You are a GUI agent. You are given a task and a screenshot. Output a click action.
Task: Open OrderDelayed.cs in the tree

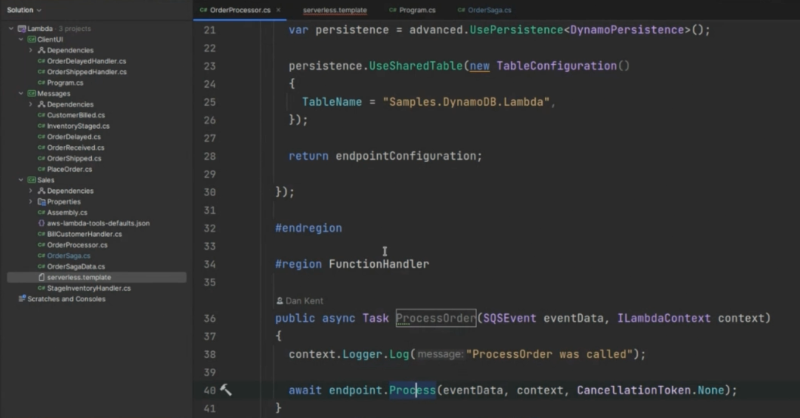[x=73, y=137]
